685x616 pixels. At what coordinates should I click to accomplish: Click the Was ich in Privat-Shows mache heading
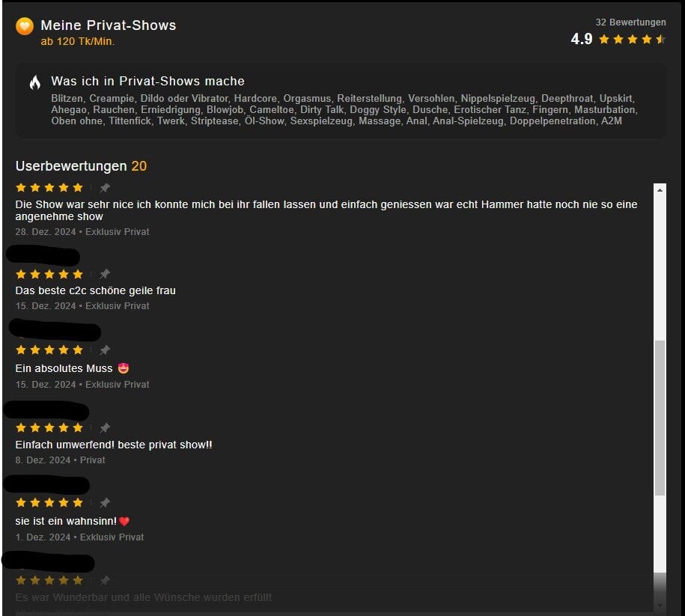[x=147, y=82]
